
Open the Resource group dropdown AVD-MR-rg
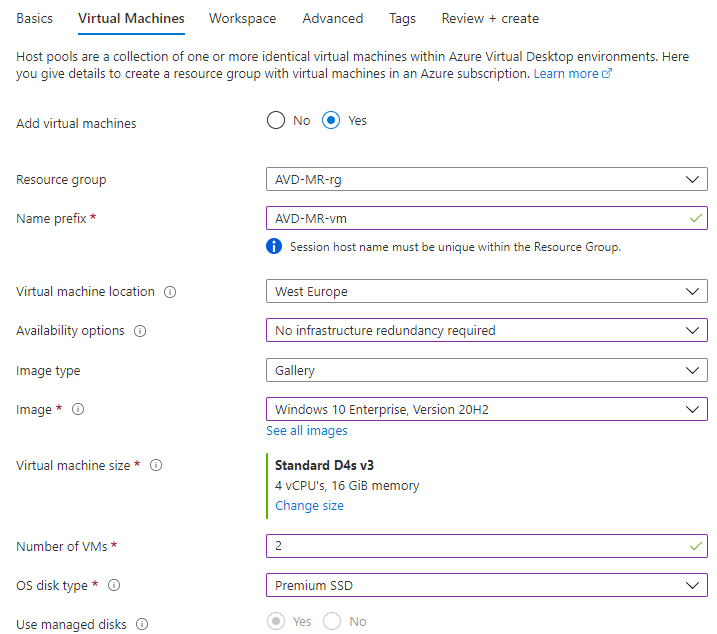[487, 179]
